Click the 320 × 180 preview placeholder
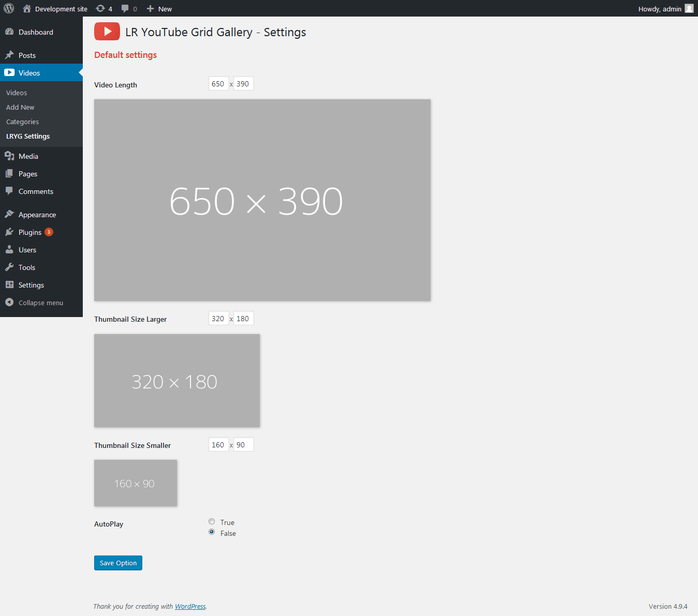 177,381
